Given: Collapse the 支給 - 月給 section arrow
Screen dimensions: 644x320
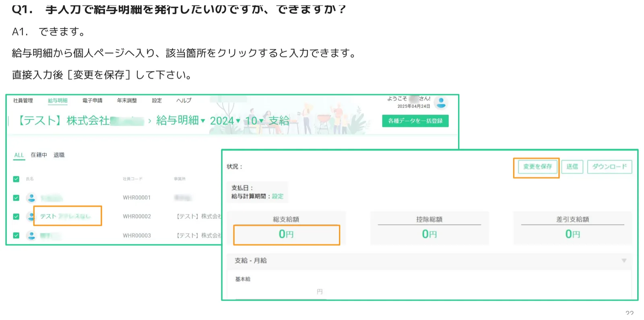Looking at the screenshot, I should (624, 261).
